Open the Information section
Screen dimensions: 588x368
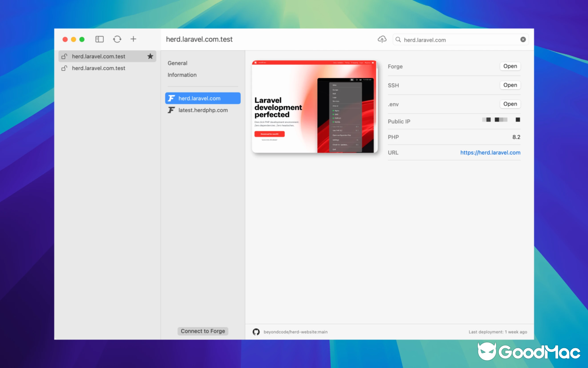click(x=182, y=75)
